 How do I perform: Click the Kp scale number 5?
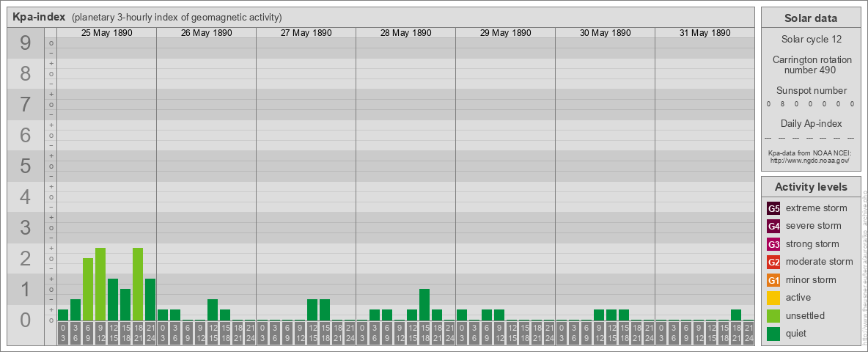[x=26, y=166]
